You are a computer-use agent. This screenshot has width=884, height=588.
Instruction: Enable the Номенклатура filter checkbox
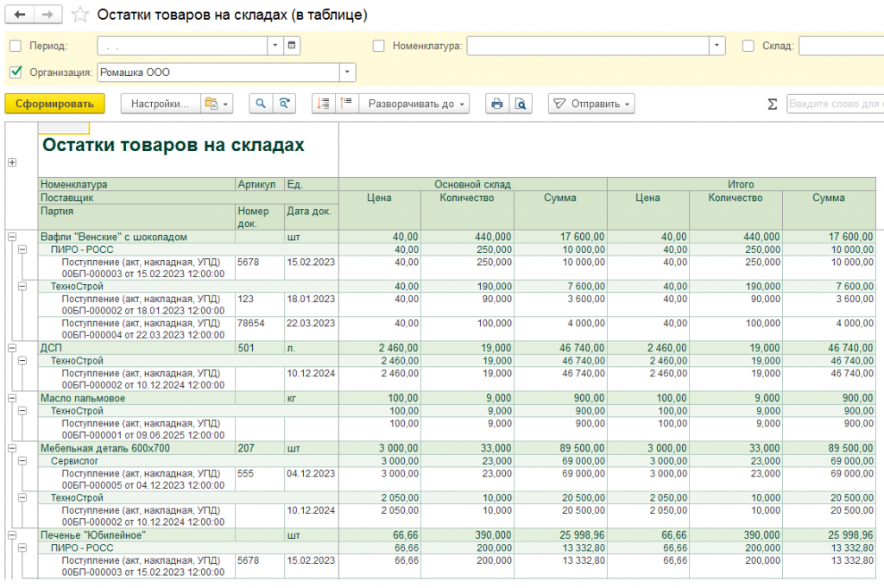point(378,46)
